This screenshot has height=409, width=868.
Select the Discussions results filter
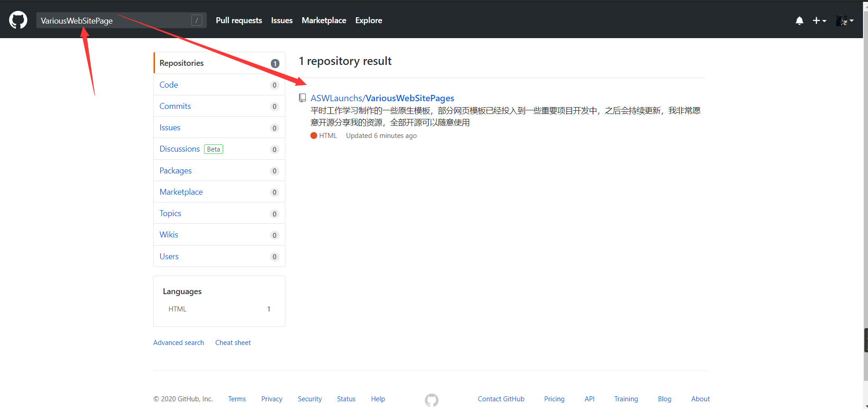pyautogui.click(x=219, y=149)
